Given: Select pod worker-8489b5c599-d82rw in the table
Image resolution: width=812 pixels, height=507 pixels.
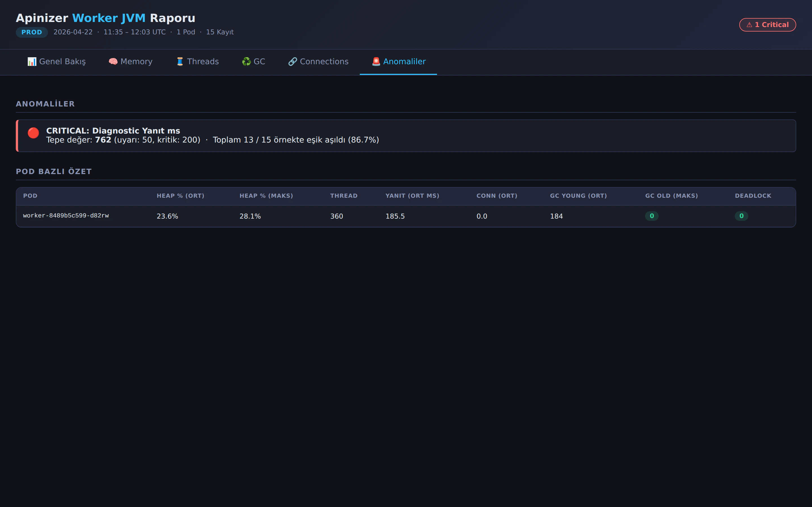Looking at the screenshot, I should click(66, 216).
